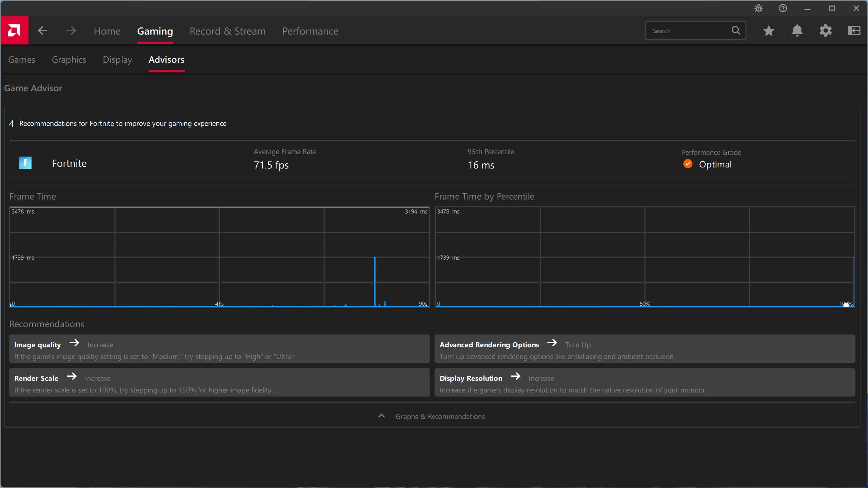Collapse the Graphs & Recommendations section
The height and width of the screenshot is (488, 868).
tap(382, 416)
